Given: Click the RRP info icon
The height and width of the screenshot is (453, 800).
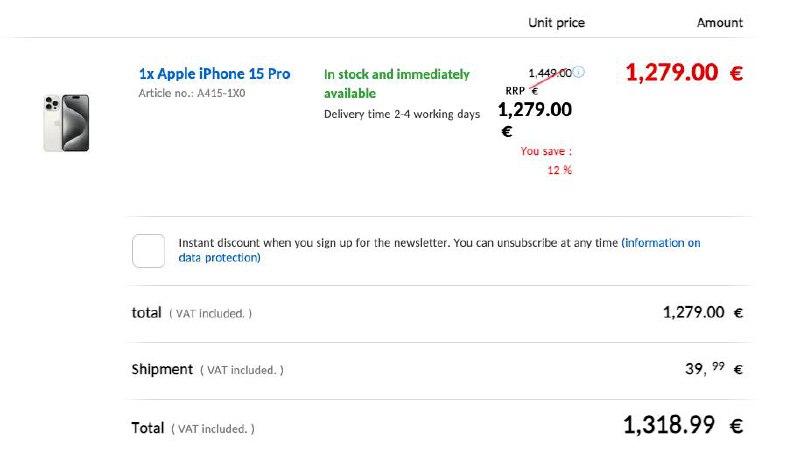Looking at the screenshot, I should point(580,72).
